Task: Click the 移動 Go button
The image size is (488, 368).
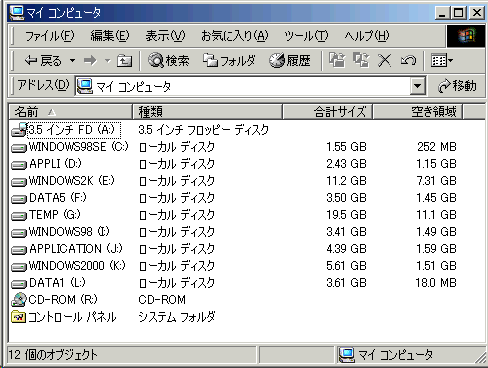Action: coord(457,86)
